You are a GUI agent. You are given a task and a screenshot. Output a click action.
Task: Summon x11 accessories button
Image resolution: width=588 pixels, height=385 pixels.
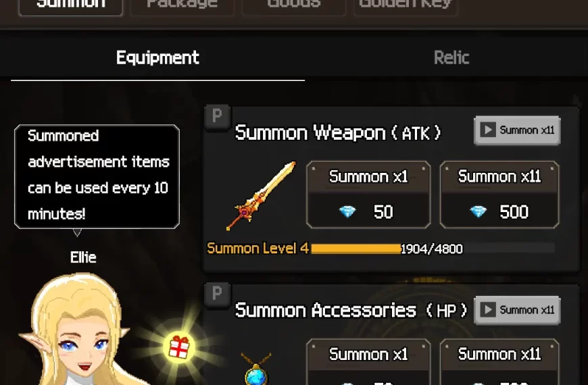(499, 362)
